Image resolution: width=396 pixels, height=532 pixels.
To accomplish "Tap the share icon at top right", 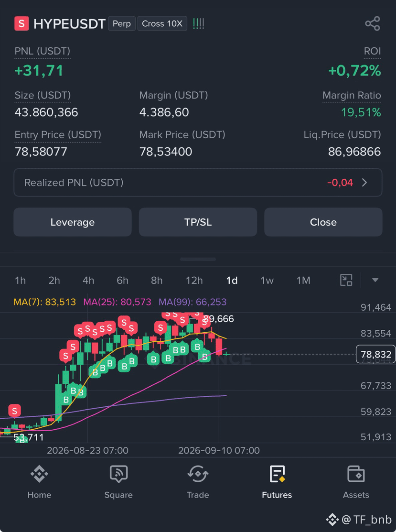I will tap(372, 23).
